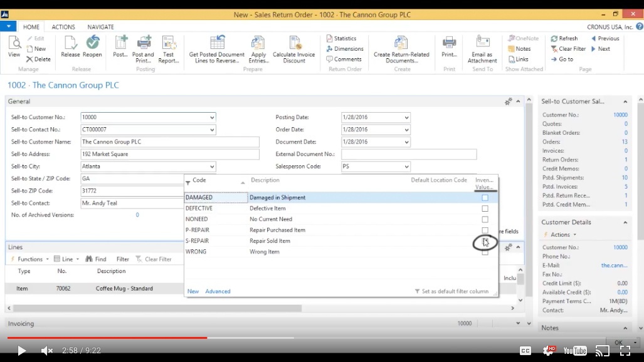Click the Advanced link in lookup list
The height and width of the screenshot is (362, 644).
(218, 291)
